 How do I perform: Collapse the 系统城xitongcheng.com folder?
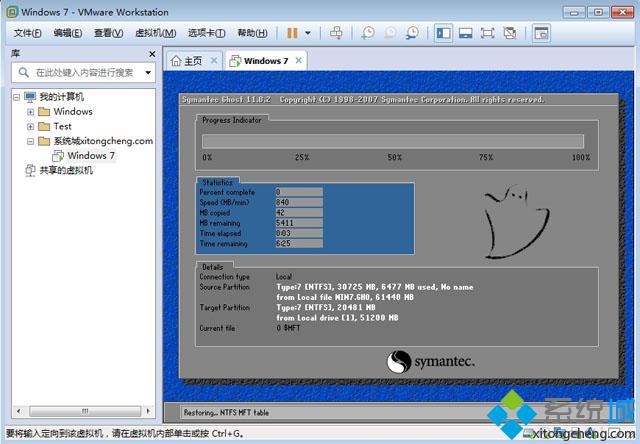coord(30,141)
